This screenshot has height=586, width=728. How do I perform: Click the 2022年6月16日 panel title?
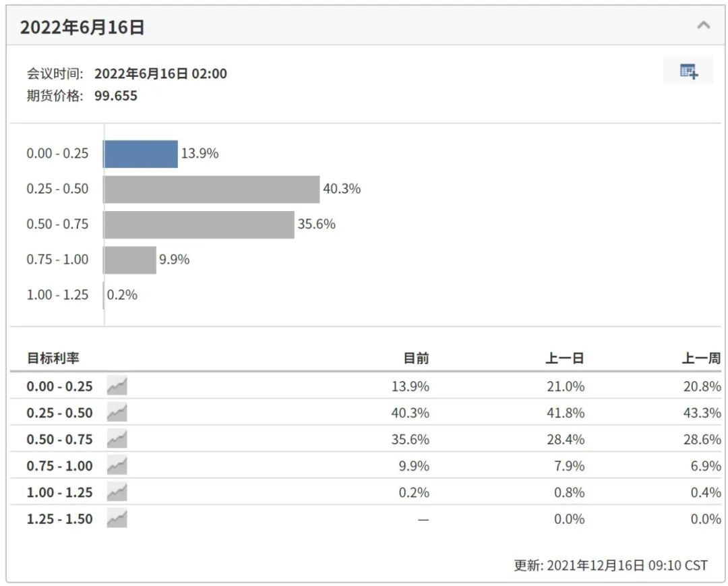[82, 28]
